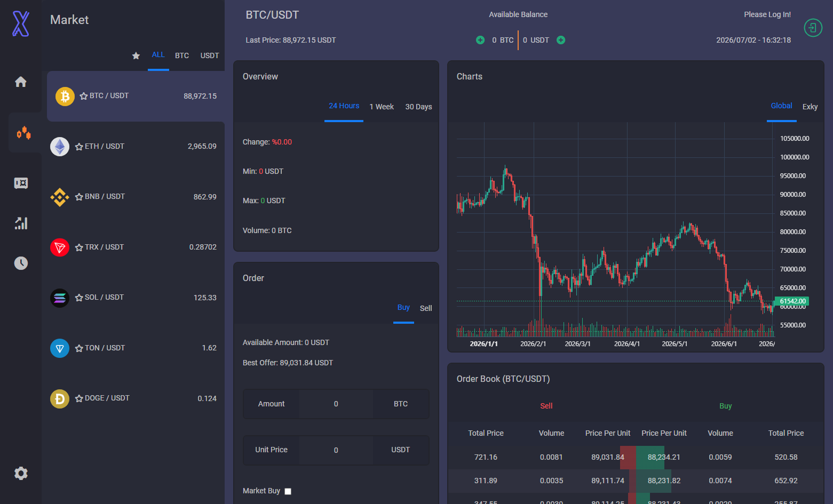Enable the Market Buy checkbox
Image resolution: width=833 pixels, height=504 pixels.
point(288,492)
